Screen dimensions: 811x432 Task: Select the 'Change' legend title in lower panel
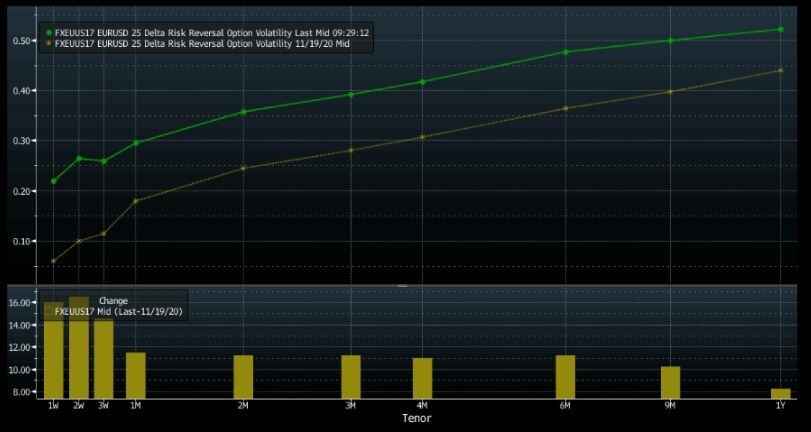point(113,301)
